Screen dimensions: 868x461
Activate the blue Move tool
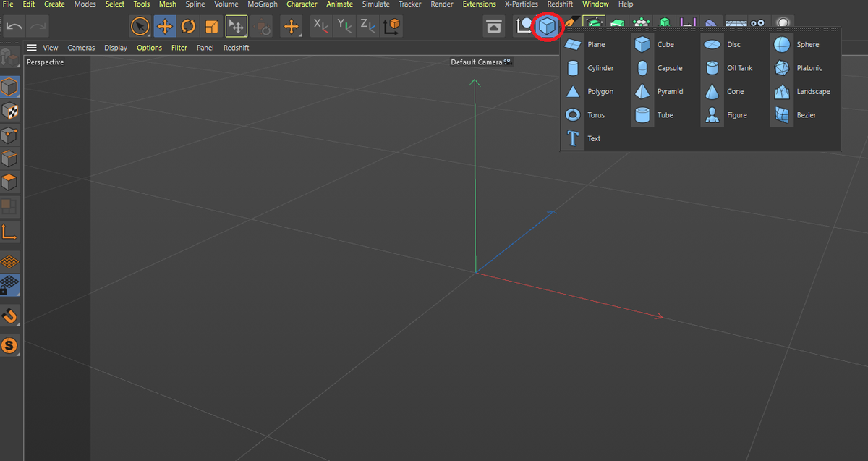165,27
